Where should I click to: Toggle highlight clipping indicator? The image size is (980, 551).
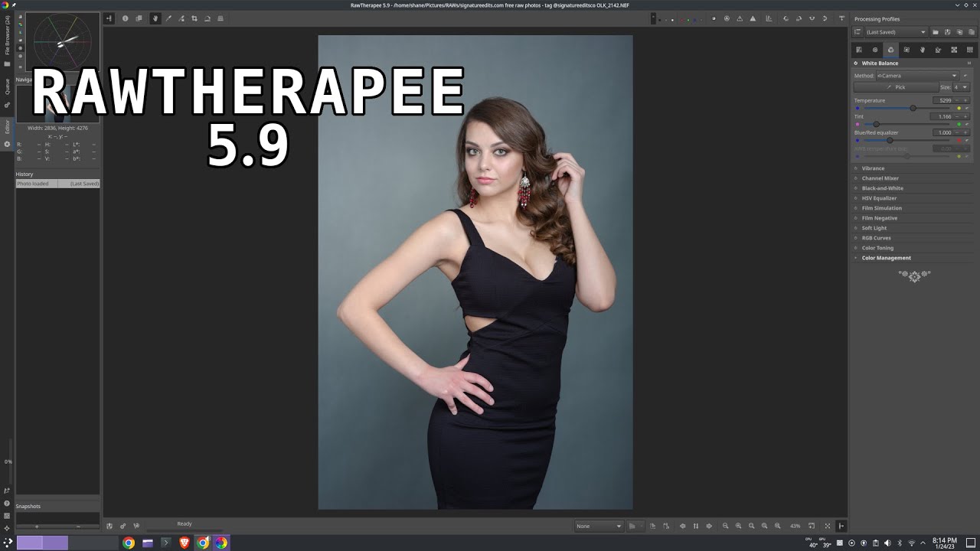tap(753, 18)
